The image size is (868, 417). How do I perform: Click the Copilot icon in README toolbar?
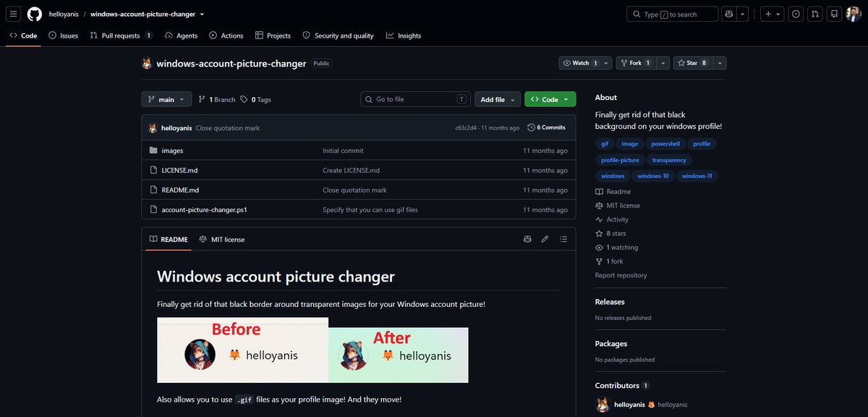tap(527, 239)
